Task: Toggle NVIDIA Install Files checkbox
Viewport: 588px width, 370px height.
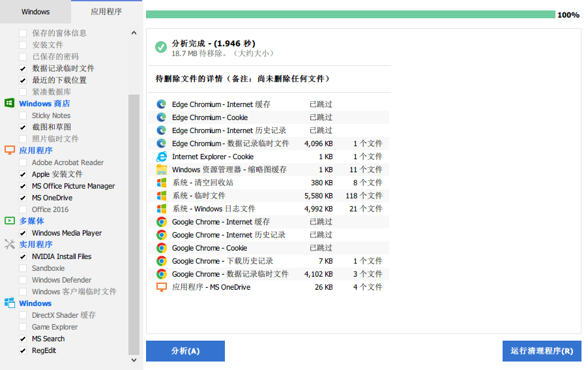Action: [x=23, y=256]
